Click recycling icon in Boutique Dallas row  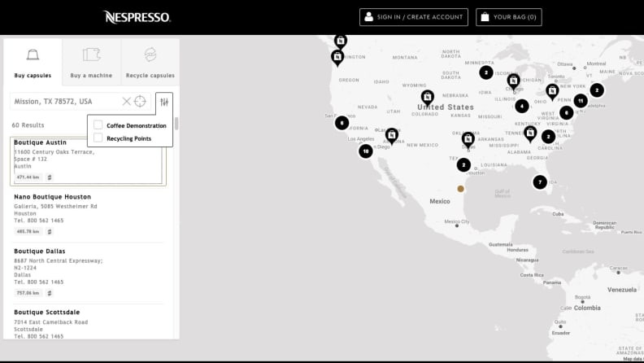(50, 293)
